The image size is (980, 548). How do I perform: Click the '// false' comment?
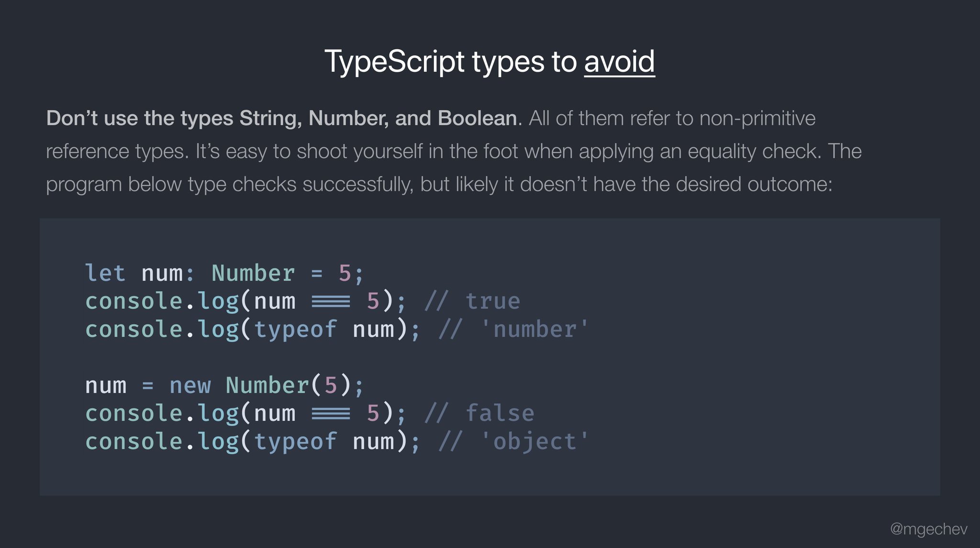pyautogui.click(x=479, y=414)
